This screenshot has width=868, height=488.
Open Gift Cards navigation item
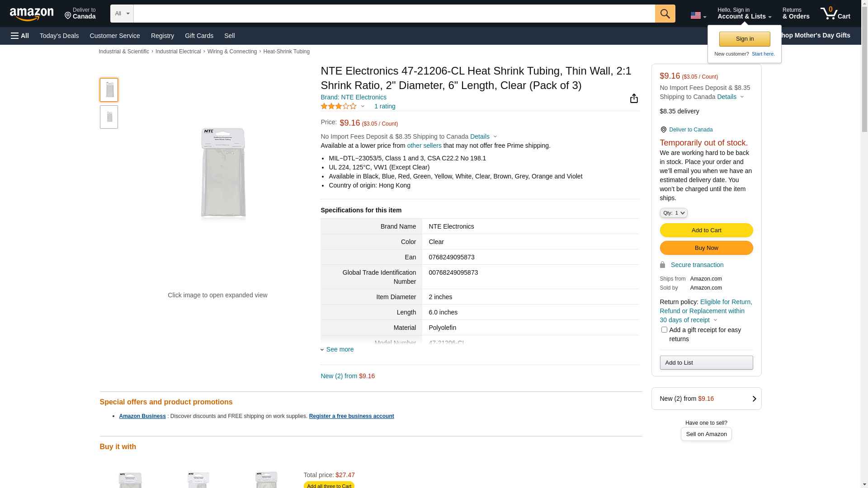[199, 36]
